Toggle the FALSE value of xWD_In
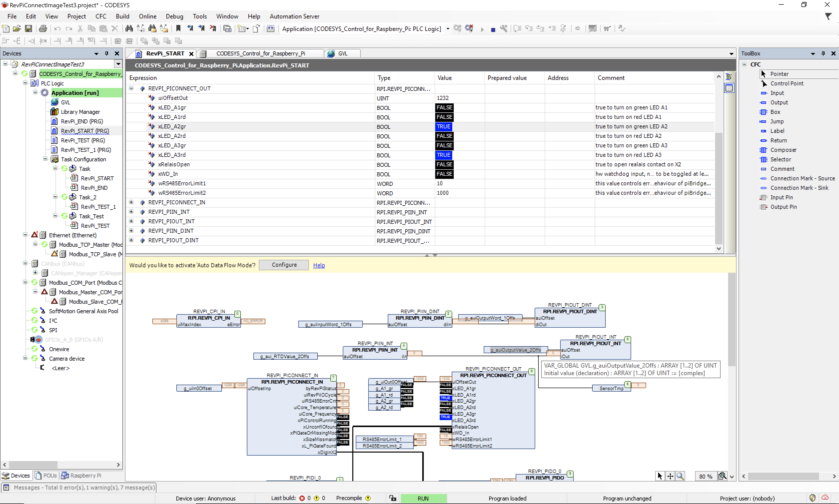Image resolution: width=839 pixels, height=504 pixels. coord(444,174)
